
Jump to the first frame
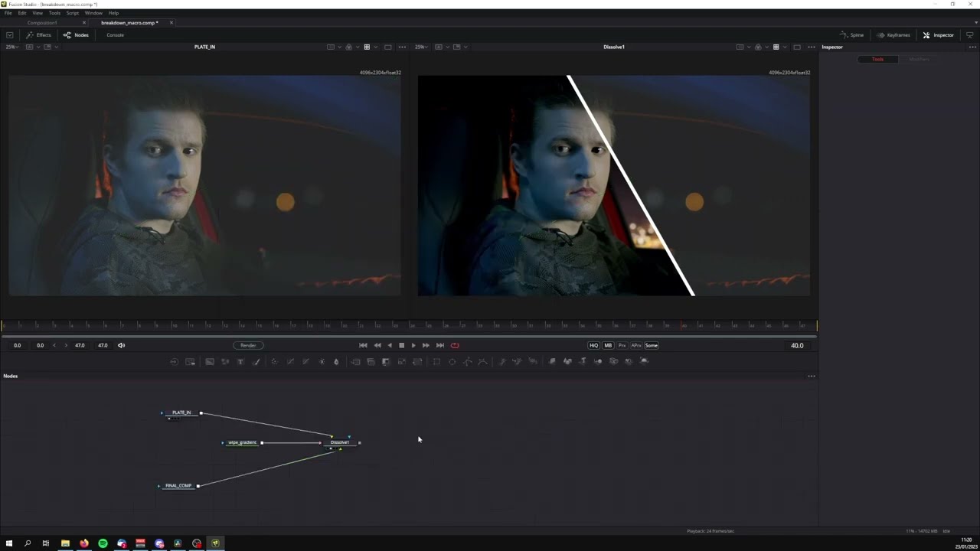click(x=363, y=345)
